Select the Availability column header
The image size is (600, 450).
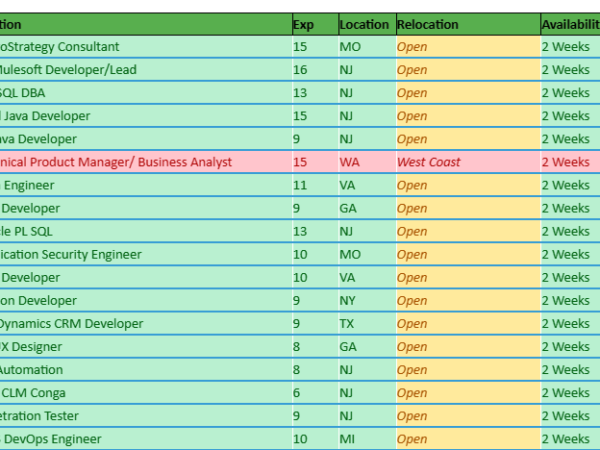[x=571, y=24]
